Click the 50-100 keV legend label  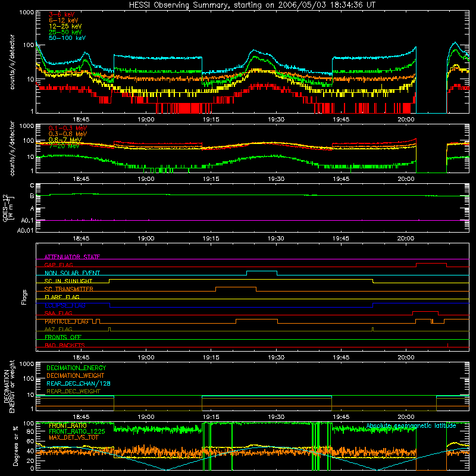(67, 38)
